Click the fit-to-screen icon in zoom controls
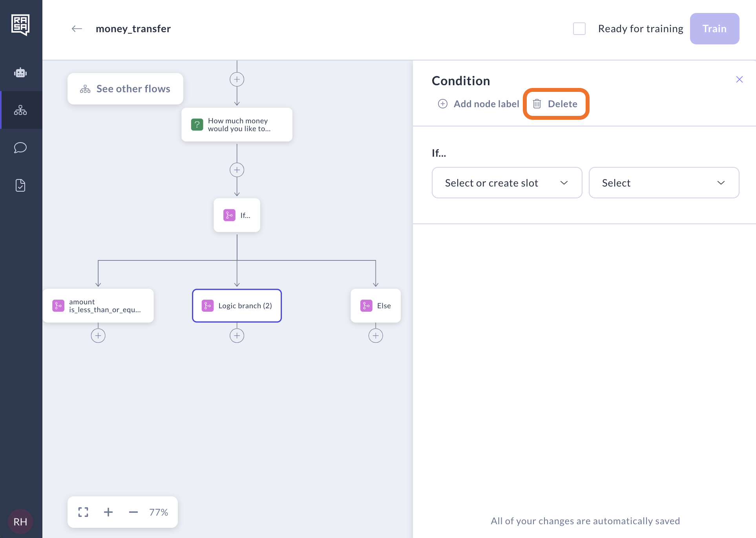This screenshot has height=538, width=756. tap(83, 512)
